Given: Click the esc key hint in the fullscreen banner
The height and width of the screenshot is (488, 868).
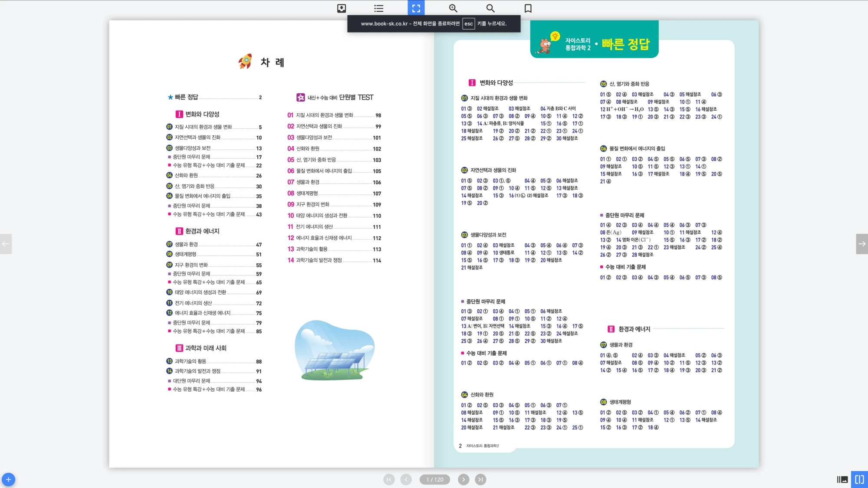Looking at the screenshot, I should coord(469,24).
